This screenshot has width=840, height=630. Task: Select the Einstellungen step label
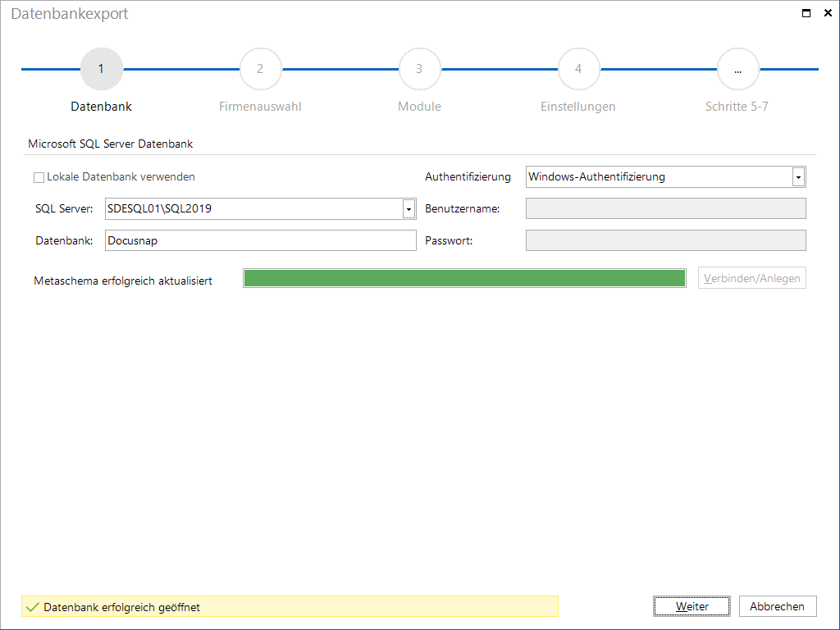[578, 107]
